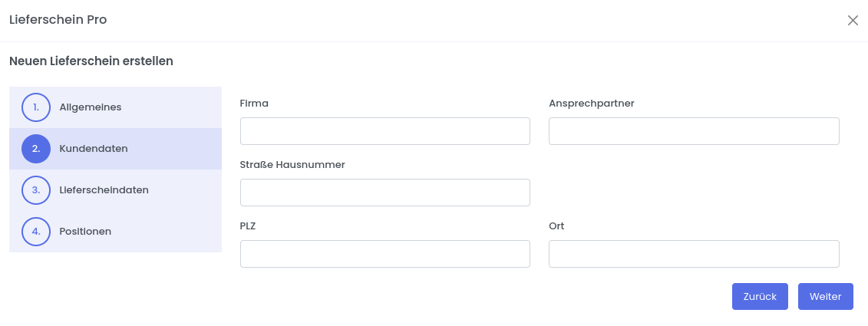Open the Lieferscheindaten step label
This screenshot has width=868, height=326.
104,190
